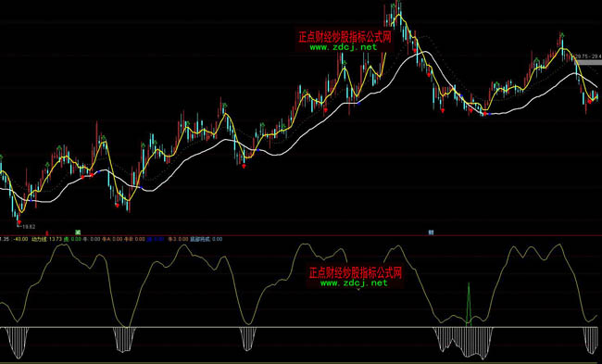Select the green 虎 0.00 indicator label

tap(72, 239)
